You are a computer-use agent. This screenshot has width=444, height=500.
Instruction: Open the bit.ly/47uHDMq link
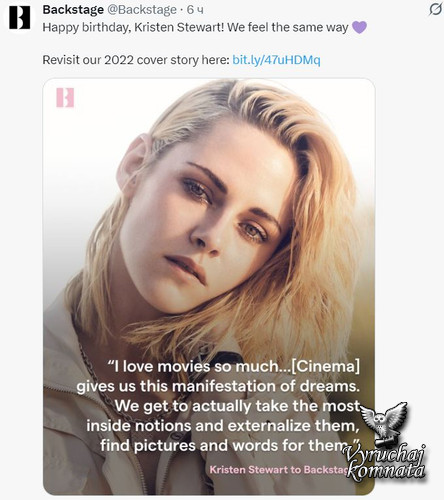276,60
